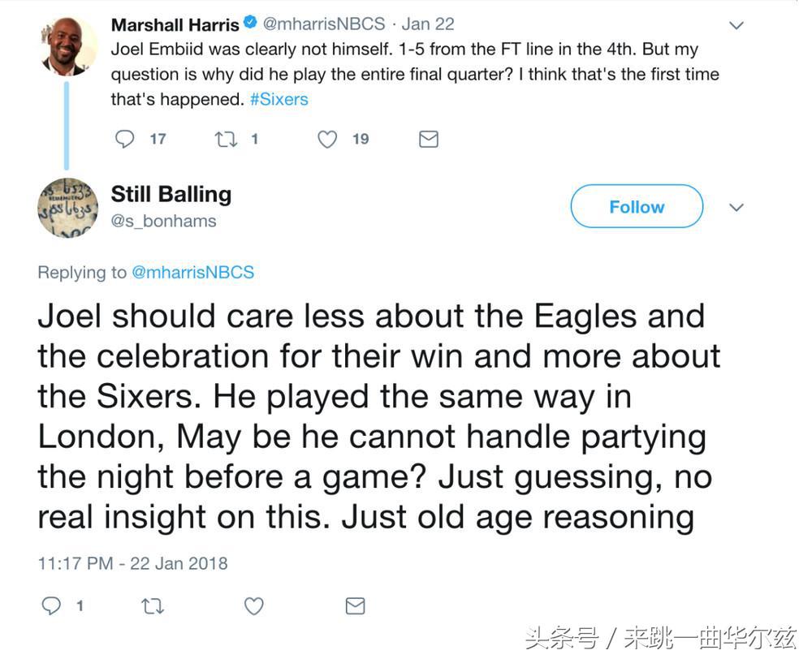Image resolution: width=812 pixels, height=659 pixels.
Task: Open the direct message envelope icon on top tweet
Action: point(429,139)
